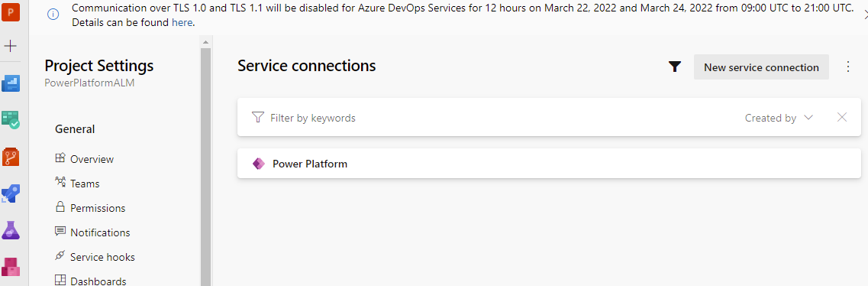Toggle the black filter funnel icon

674,67
